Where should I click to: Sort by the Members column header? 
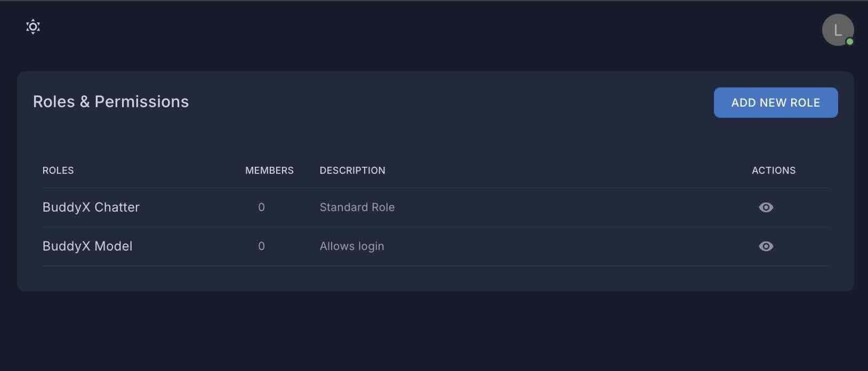[x=269, y=171]
